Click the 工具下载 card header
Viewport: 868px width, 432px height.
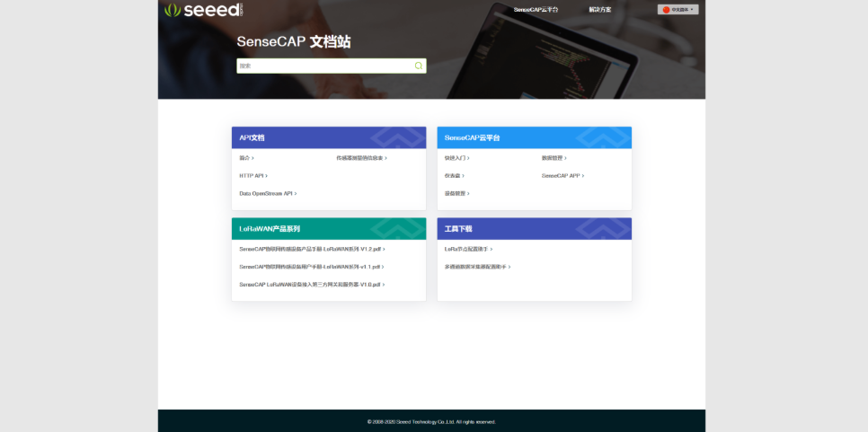click(x=535, y=228)
